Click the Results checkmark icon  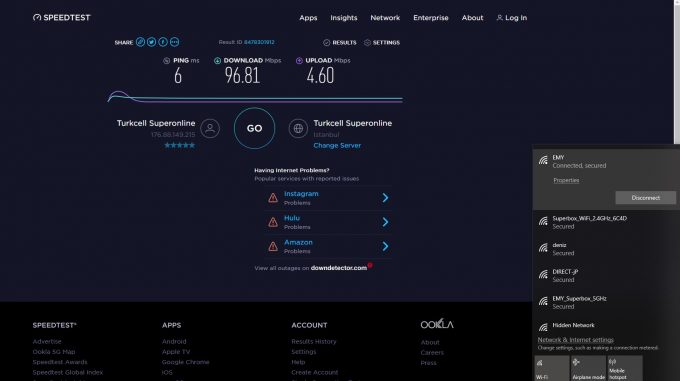327,42
